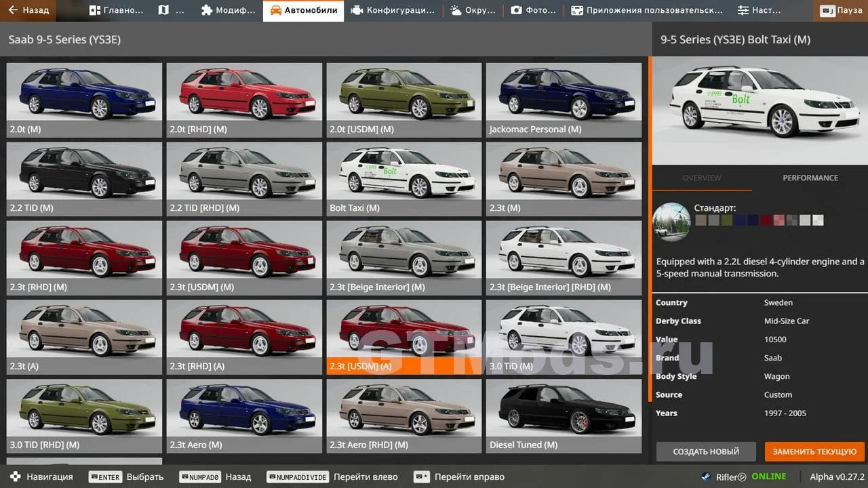Switch to the PERFORMANCE tab
This screenshot has height=488, width=868.
(x=810, y=178)
